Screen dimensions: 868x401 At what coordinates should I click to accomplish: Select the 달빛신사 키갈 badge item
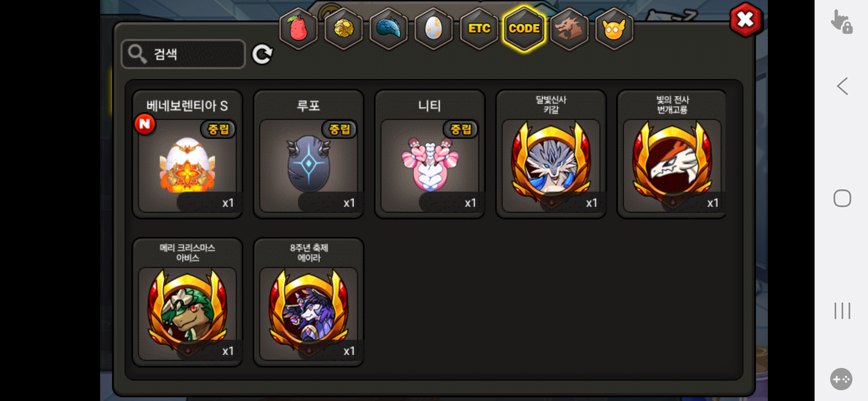pos(551,154)
